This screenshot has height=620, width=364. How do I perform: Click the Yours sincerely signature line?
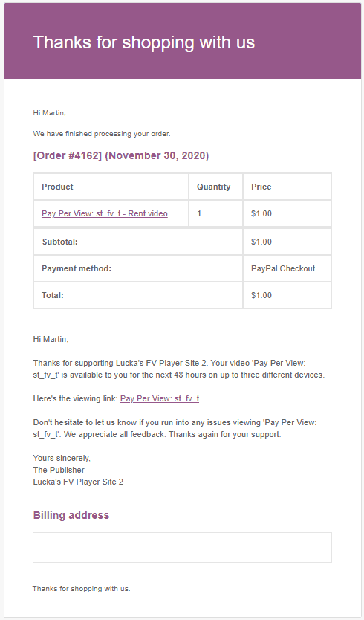point(62,458)
